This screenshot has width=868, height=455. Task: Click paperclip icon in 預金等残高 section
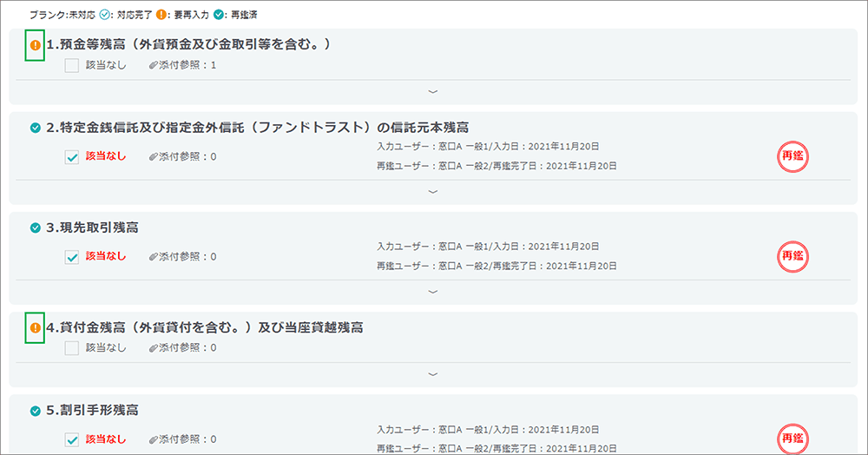click(153, 65)
